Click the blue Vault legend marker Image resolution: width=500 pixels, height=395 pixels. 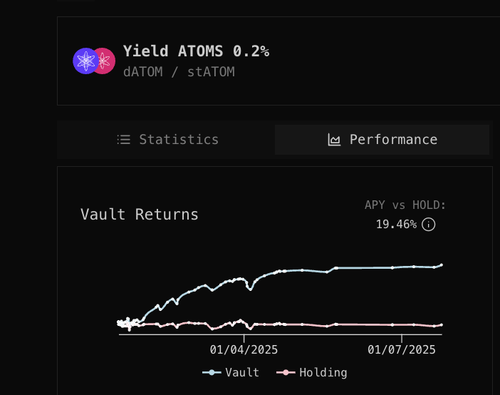[x=211, y=372]
